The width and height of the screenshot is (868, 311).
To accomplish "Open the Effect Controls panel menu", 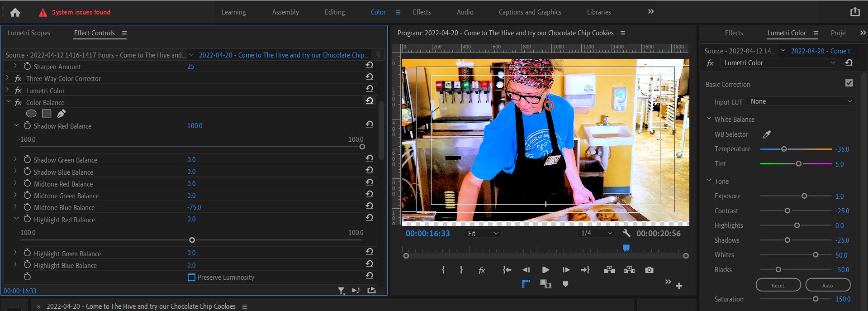I will coord(124,33).
